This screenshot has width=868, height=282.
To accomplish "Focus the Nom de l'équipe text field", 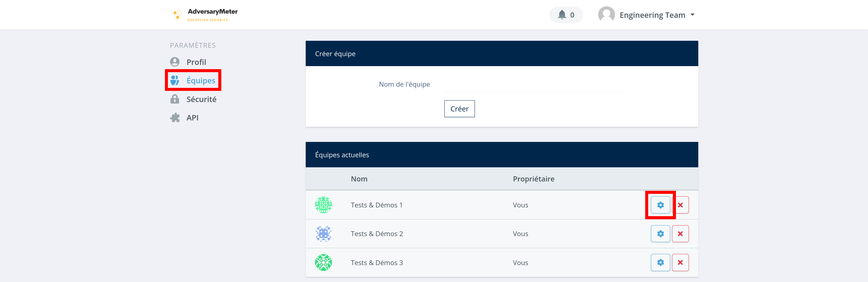I will tap(534, 85).
